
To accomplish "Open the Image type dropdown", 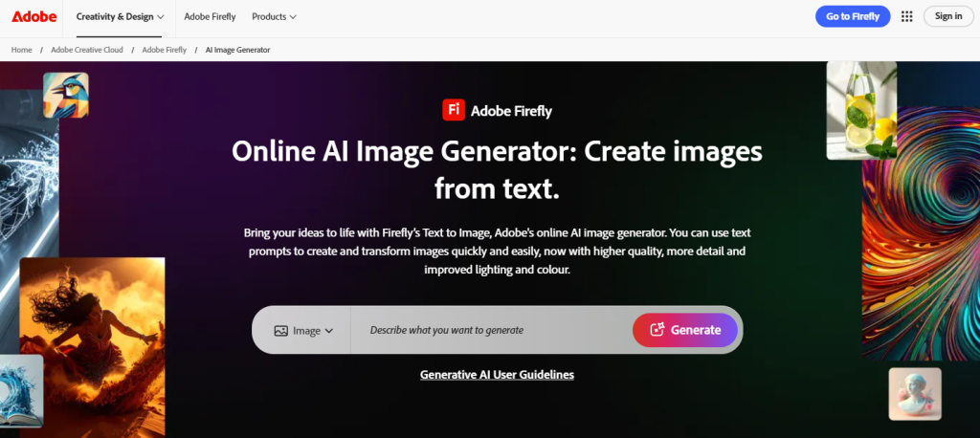I will (303, 331).
